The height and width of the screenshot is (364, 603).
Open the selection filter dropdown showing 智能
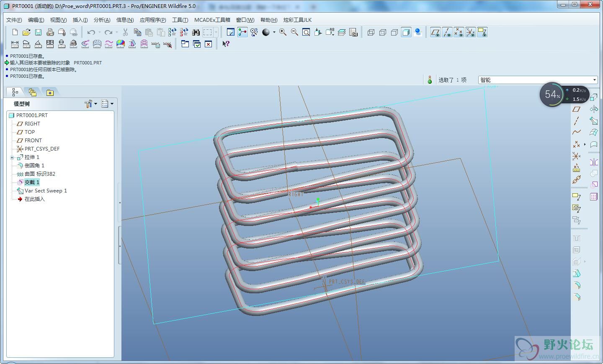(538, 80)
